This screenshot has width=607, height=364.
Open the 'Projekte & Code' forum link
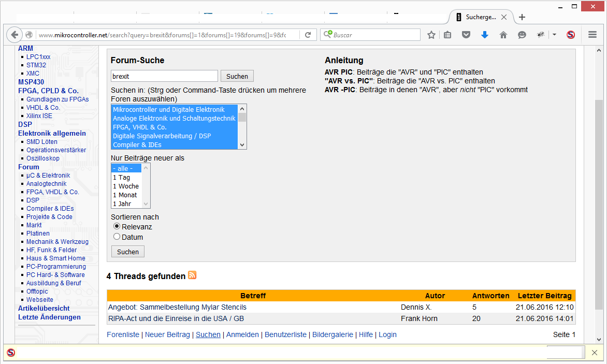[x=49, y=216]
